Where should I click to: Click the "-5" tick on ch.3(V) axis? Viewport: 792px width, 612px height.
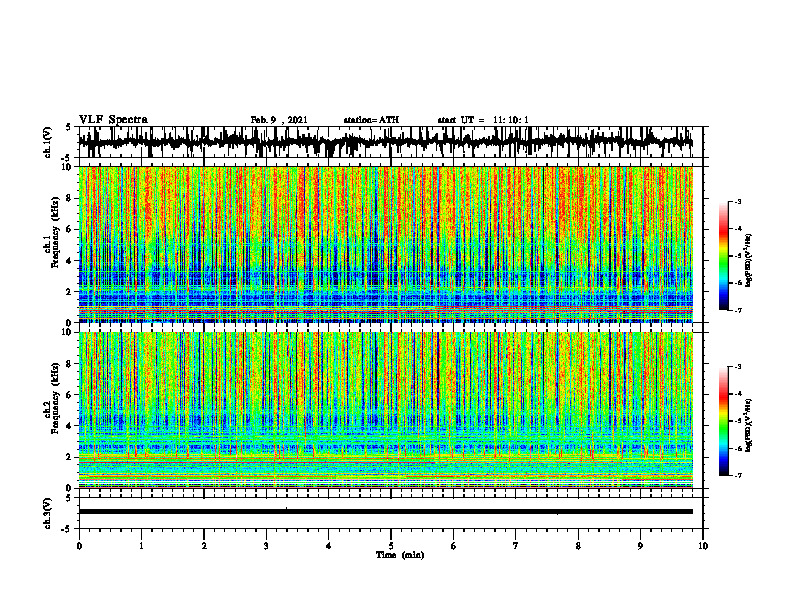pos(67,529)
